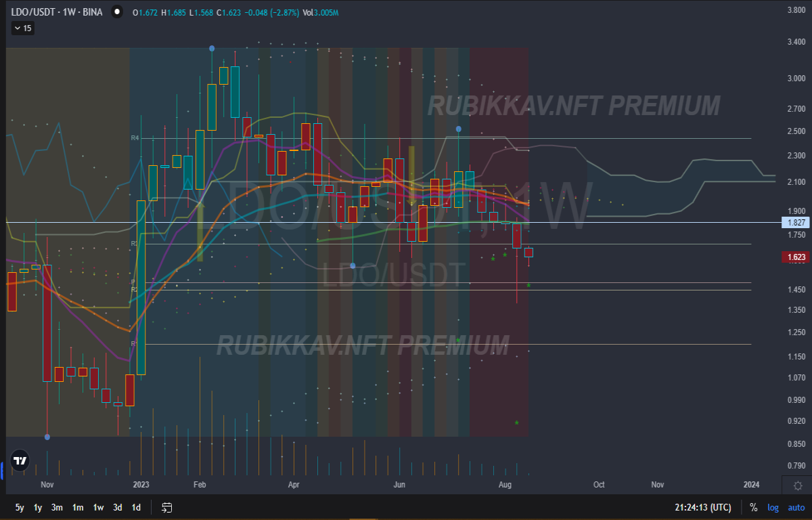The width and height of the screenshot is (812, 520).
Task: Click the R4 pivot level label
Action: click(x=135, y=137)
